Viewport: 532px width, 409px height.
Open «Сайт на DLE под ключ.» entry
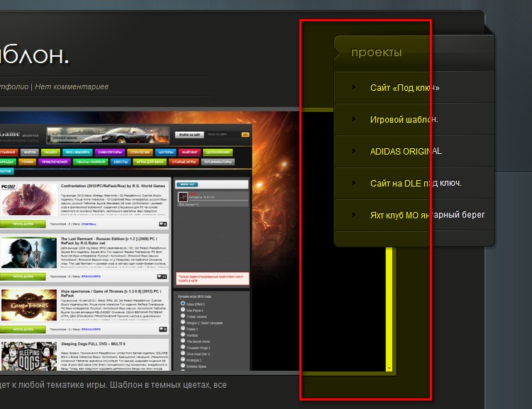(416, 184)
